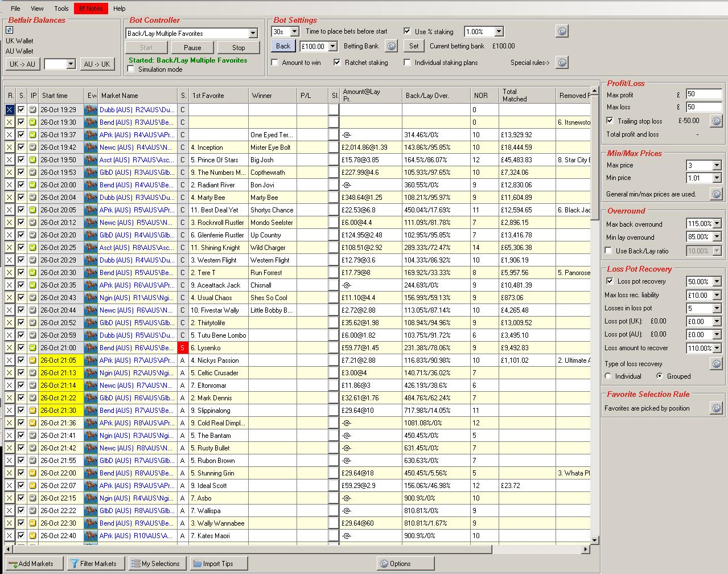Open the Bf Notes menu
The width and height of the screenshot is (728, 574).
pyautogui.click(x=91, y=9)
